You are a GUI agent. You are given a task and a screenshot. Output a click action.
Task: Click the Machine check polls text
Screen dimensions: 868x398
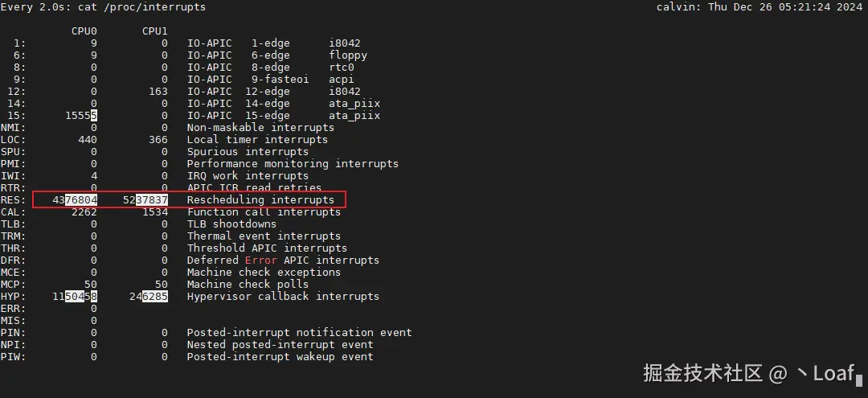tap(248, 285)
